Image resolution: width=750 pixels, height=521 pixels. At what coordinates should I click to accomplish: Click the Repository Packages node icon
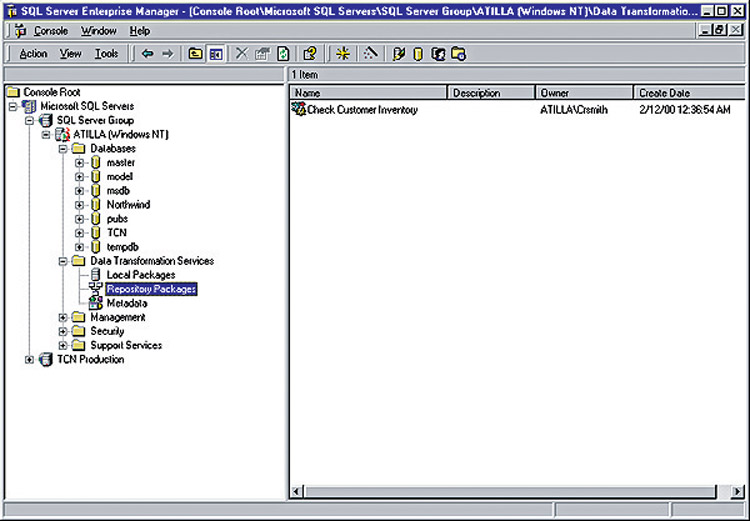[96, 288]
